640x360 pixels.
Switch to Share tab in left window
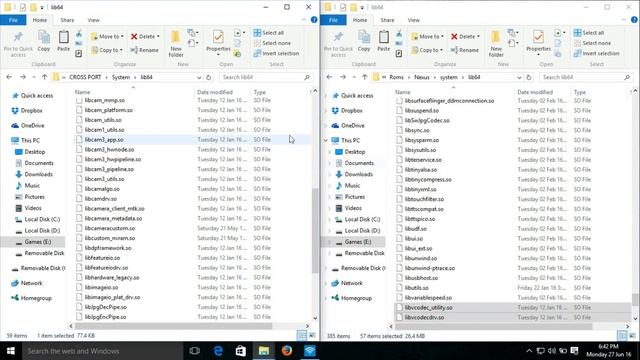pyautogui.click(x=67, y=20)
